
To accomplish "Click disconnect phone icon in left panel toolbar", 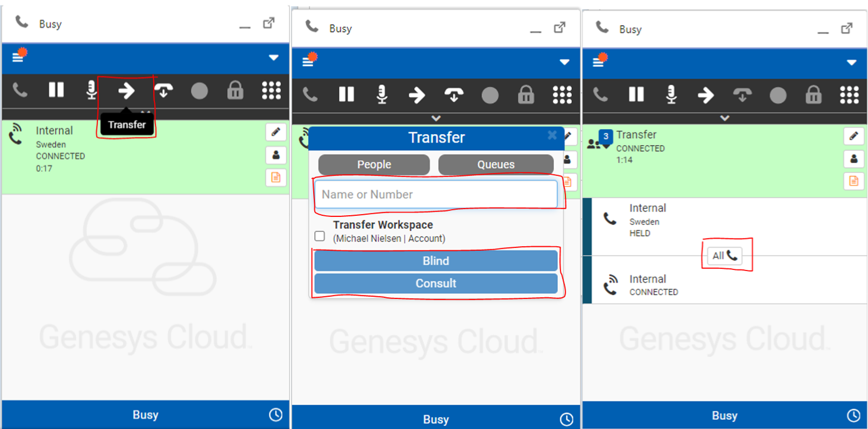I will 20,90.
